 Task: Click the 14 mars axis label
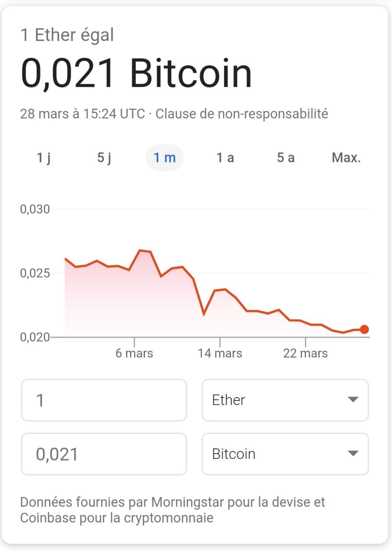point(220,353)
